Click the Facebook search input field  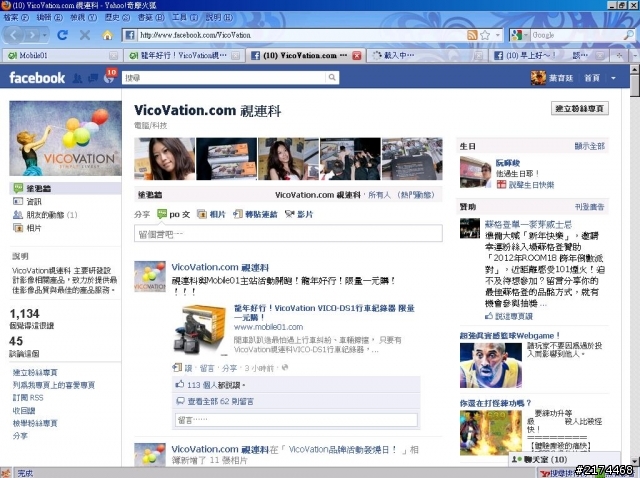coord(224,78)
